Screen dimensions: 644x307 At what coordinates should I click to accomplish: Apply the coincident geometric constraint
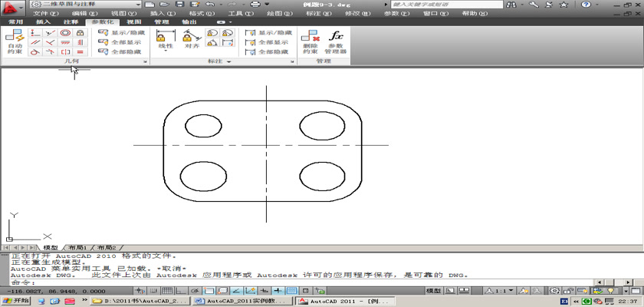(35, 33)
